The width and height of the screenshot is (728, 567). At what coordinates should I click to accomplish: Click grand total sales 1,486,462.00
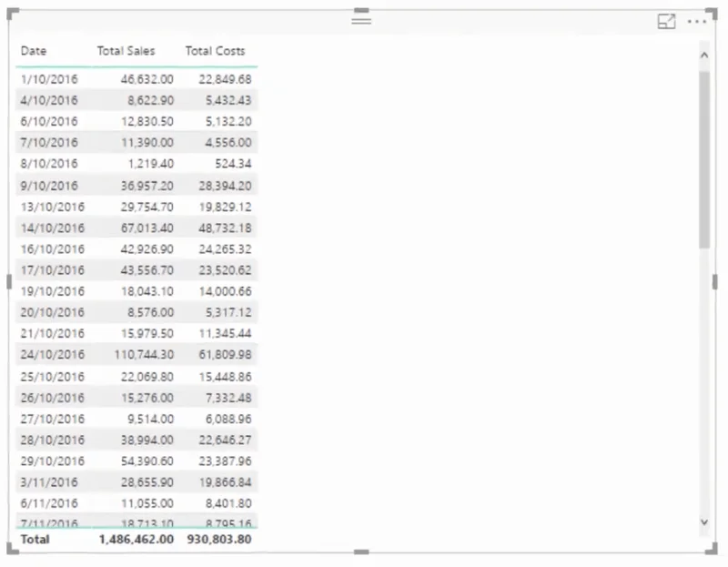point(136,540)
